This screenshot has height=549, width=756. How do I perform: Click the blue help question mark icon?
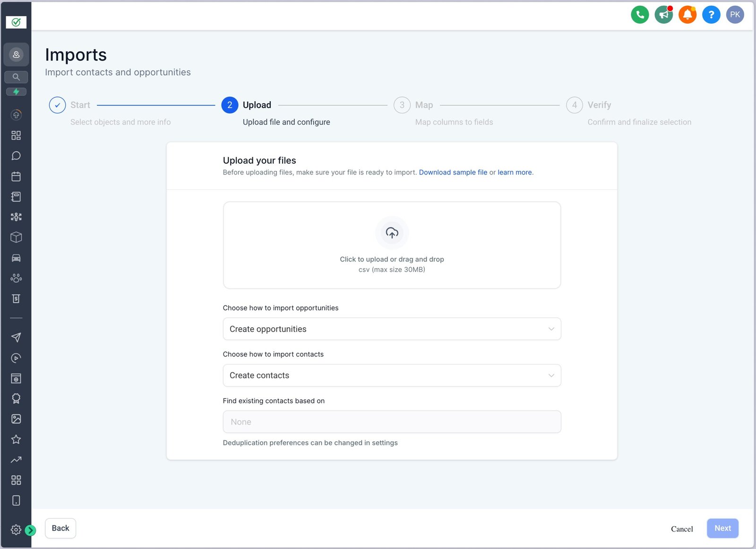[711, 15]
